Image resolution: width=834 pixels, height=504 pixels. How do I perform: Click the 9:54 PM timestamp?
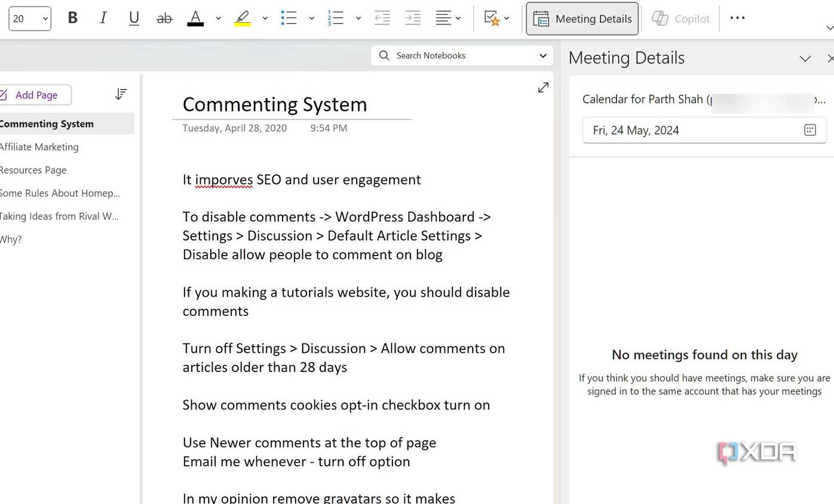(329, 128)
